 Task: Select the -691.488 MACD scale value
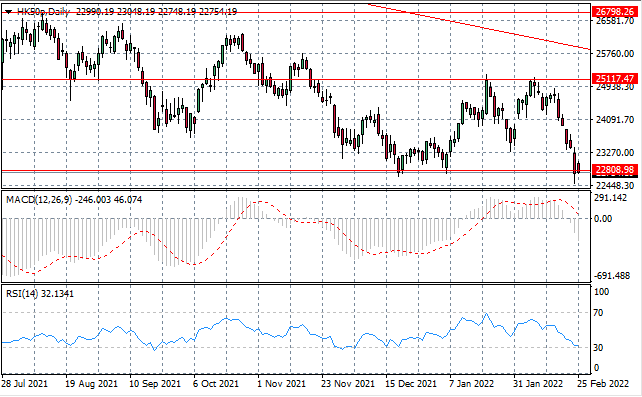coord(612,276)
